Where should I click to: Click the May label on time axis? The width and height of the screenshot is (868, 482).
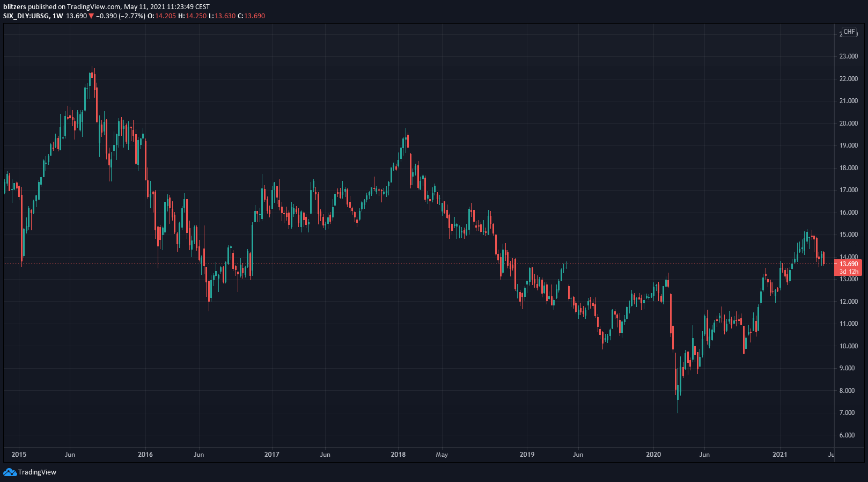click(x=442, y=455)
